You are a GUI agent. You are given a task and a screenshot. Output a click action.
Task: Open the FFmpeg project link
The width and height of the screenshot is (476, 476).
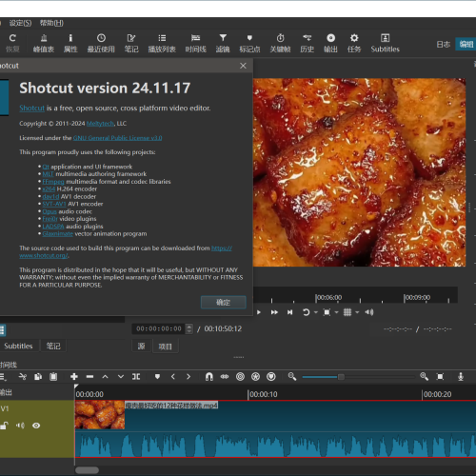(x=53, y=182)
